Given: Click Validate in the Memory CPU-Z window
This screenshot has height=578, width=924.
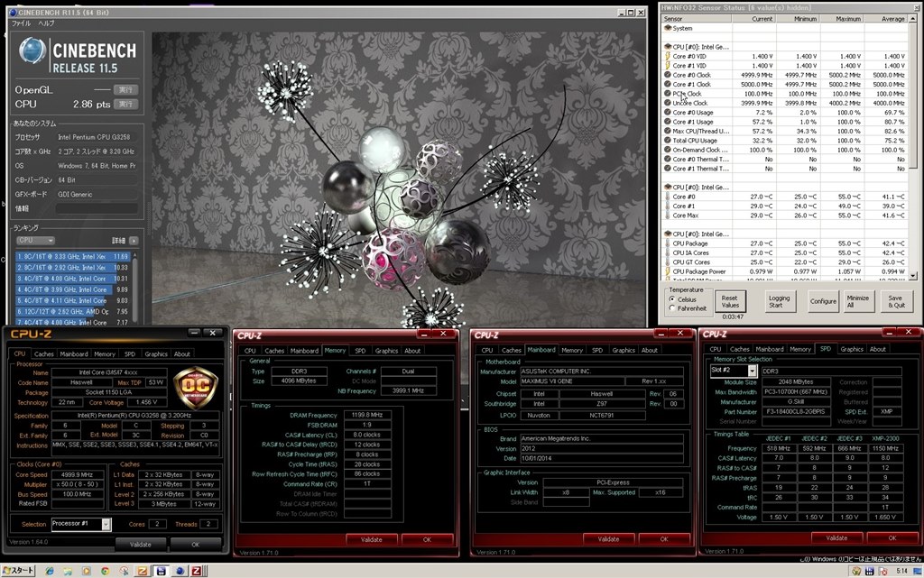Looking at the screenshot, I should (371, 539).
